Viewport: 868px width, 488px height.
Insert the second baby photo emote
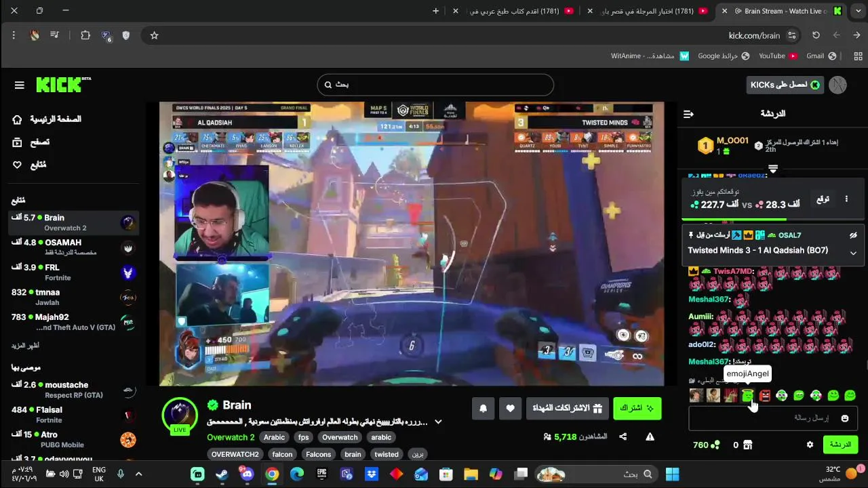click(713, 396)
